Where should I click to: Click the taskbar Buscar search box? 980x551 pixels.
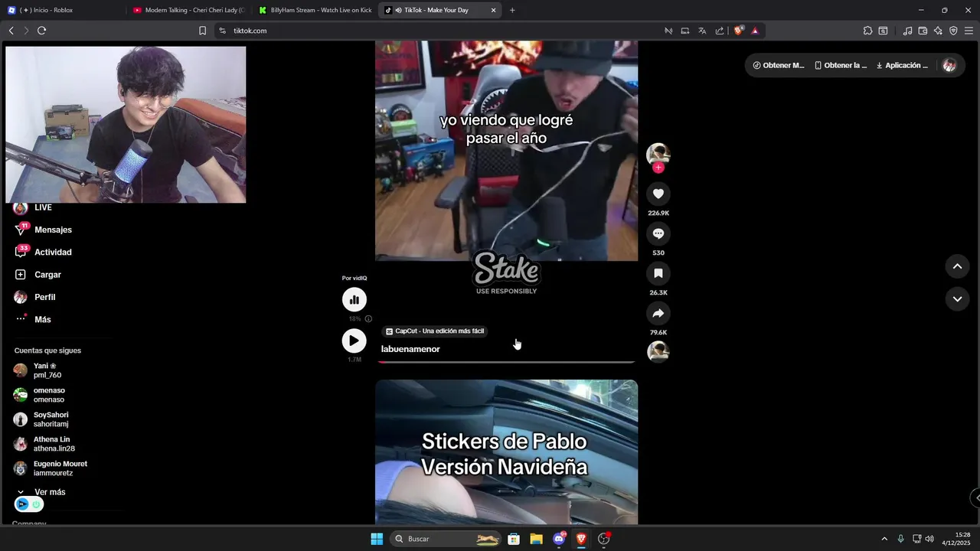(x=446, y=539)
